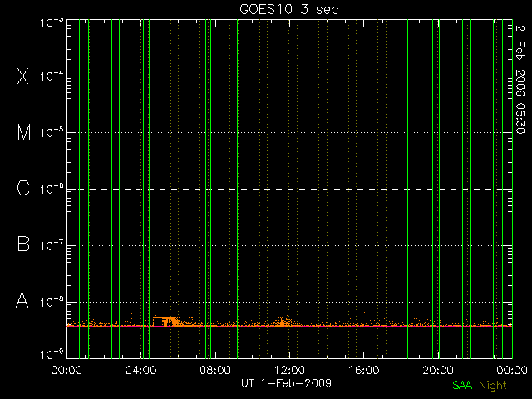This screenshot has width=532, height=399.
Task: Click the 10⁻⁴ y-axis tick label
Action: (x=52, y=76)
